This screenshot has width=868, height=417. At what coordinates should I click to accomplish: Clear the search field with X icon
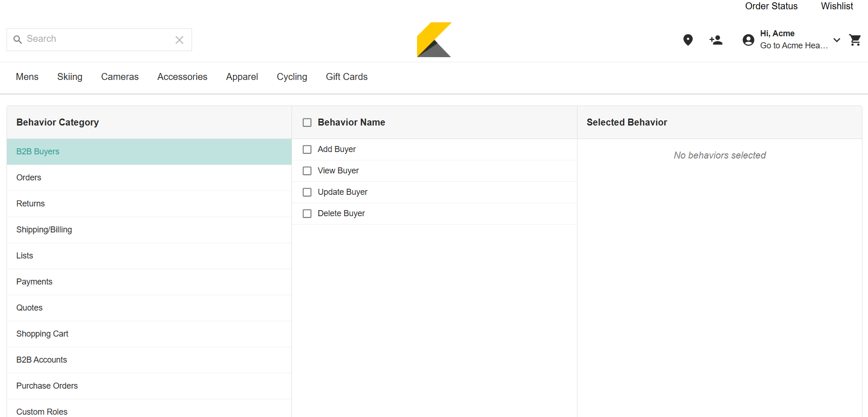(179, 40)
